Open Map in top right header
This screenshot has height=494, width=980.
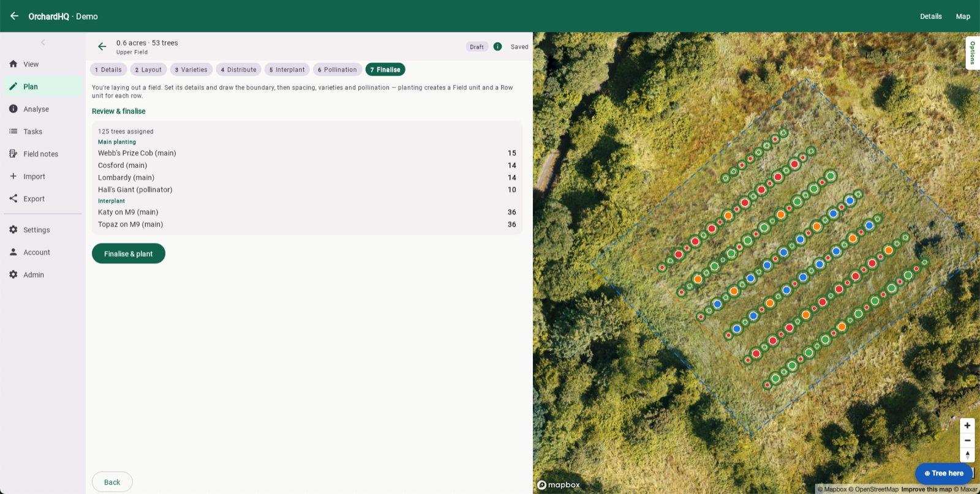point(963,17)
